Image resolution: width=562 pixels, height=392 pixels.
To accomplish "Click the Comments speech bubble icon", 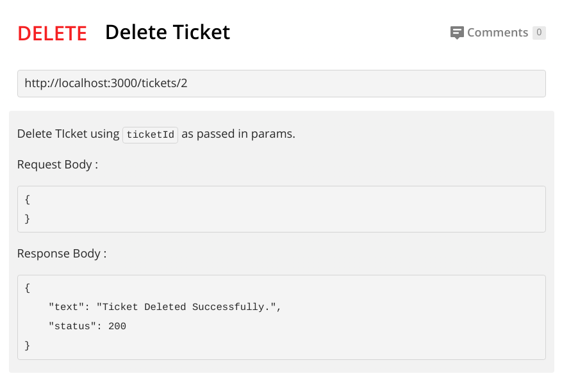I will pyautogui.click(x=457, y=33).
